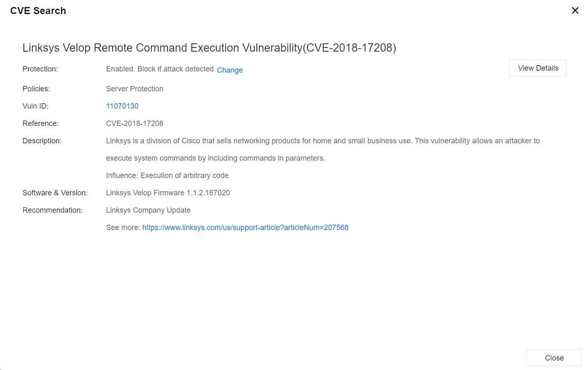This screenshot has height=370, width=588.
Task: Click the Enabled. Block if attack detected status
Action: (x=160, y=69)
